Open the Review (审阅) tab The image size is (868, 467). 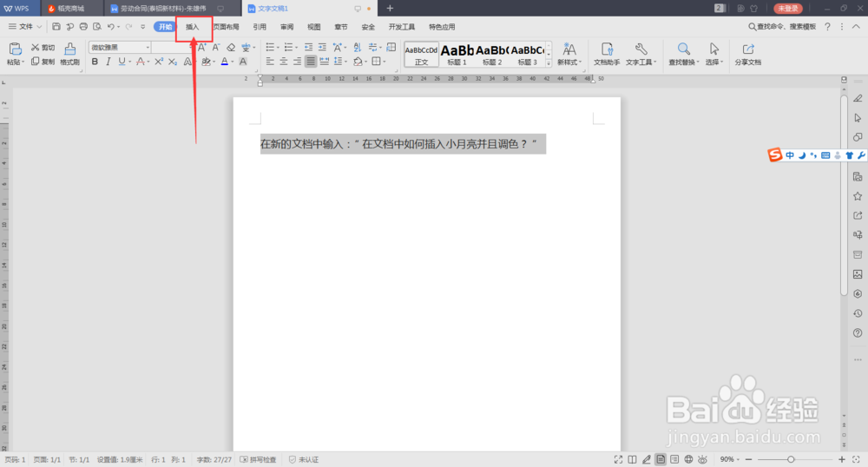(x=286, y=27)
